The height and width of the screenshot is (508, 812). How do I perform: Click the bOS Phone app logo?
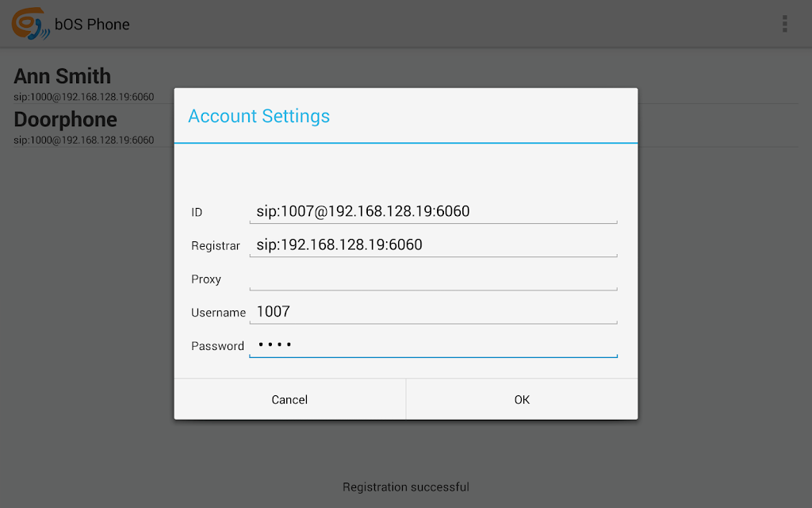click(x=31, y=24)
